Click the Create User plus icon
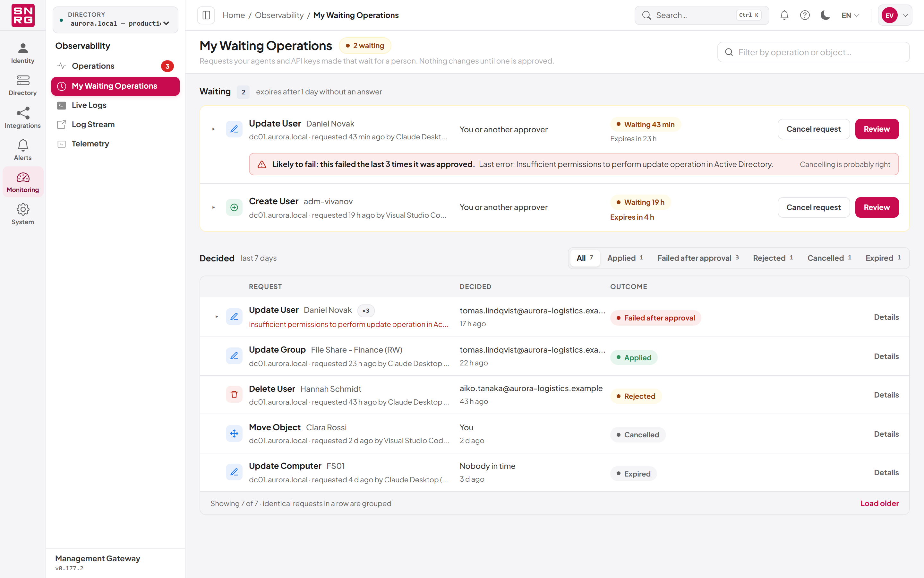 pos(234,207)
